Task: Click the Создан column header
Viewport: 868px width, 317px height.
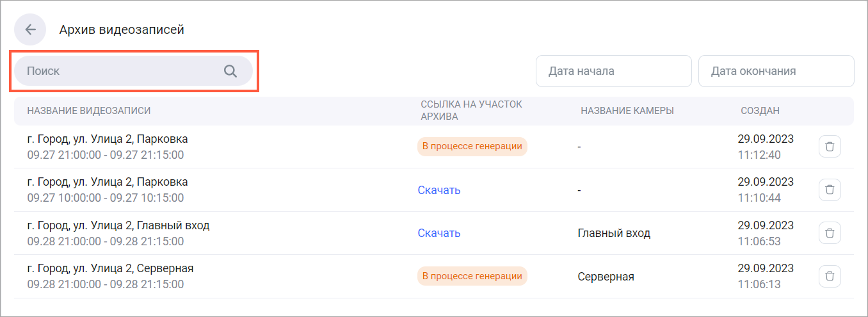Action: (760, 111)
